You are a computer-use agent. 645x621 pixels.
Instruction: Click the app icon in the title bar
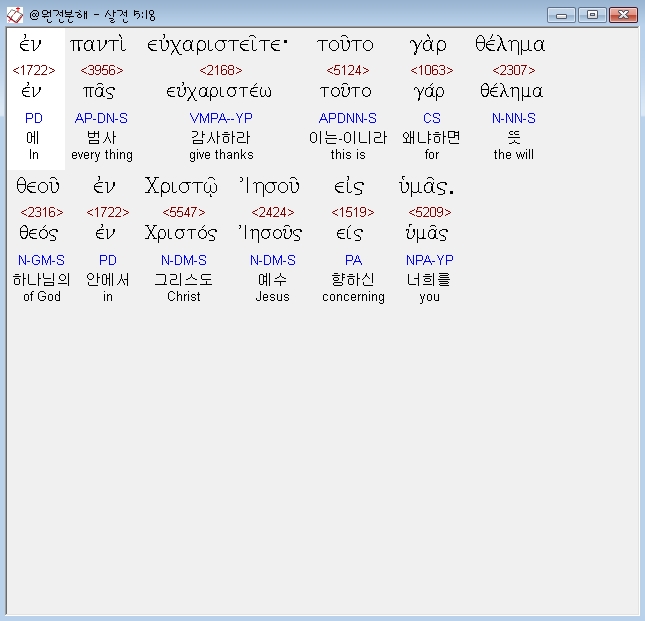pos(15,15)
